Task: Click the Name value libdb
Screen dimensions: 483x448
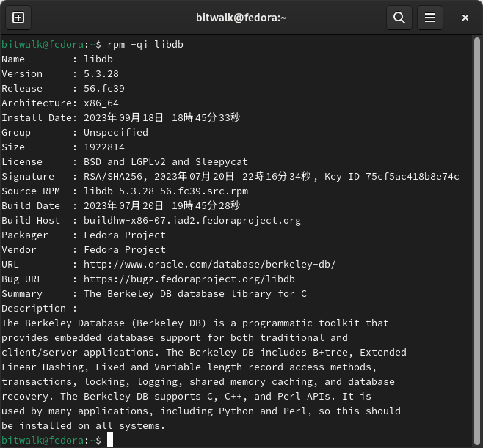Action: click(x=98, y=59)
